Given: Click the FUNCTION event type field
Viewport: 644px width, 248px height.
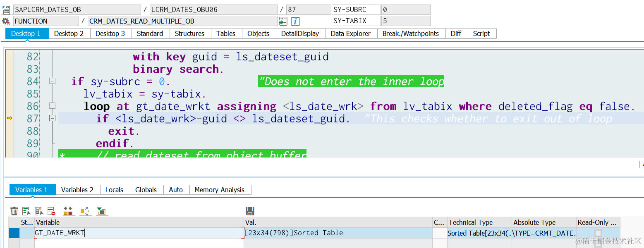Looking at the screenshot, I should 46,21.
